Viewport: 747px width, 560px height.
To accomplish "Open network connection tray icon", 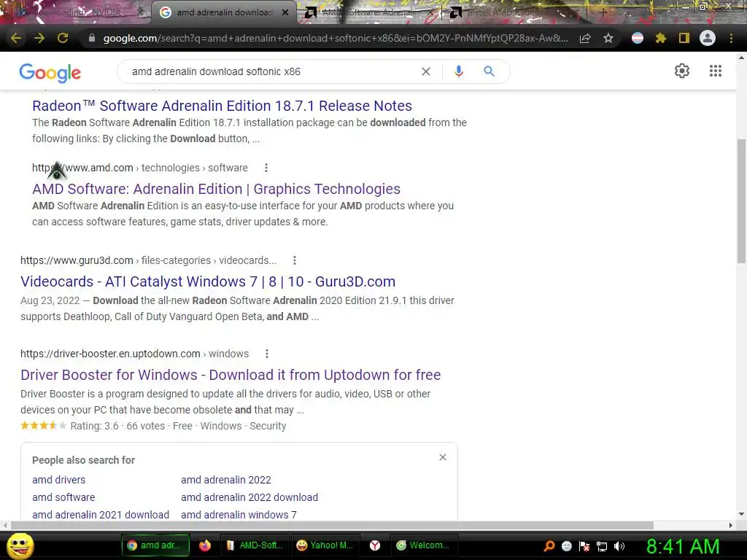I will 602,547.
